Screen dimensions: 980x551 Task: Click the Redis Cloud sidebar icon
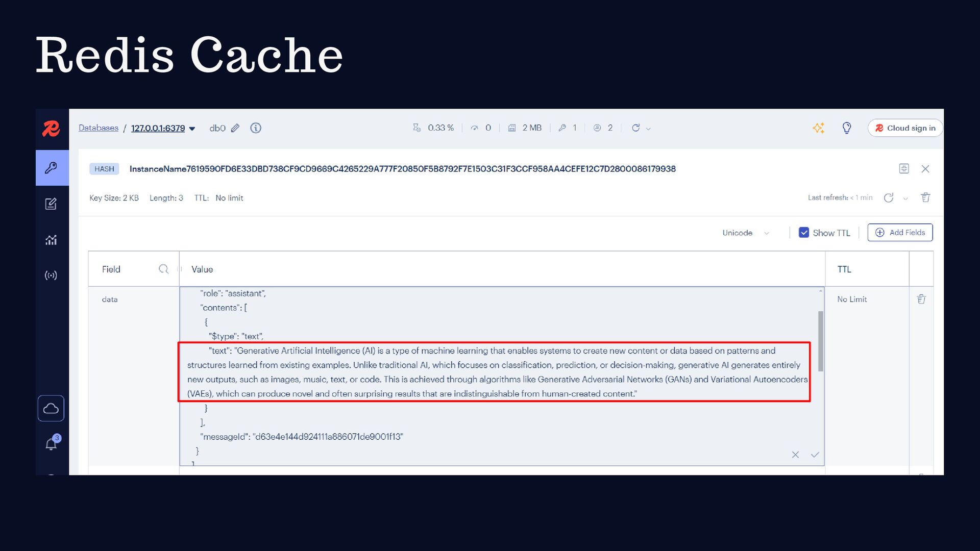pos(51,408)
